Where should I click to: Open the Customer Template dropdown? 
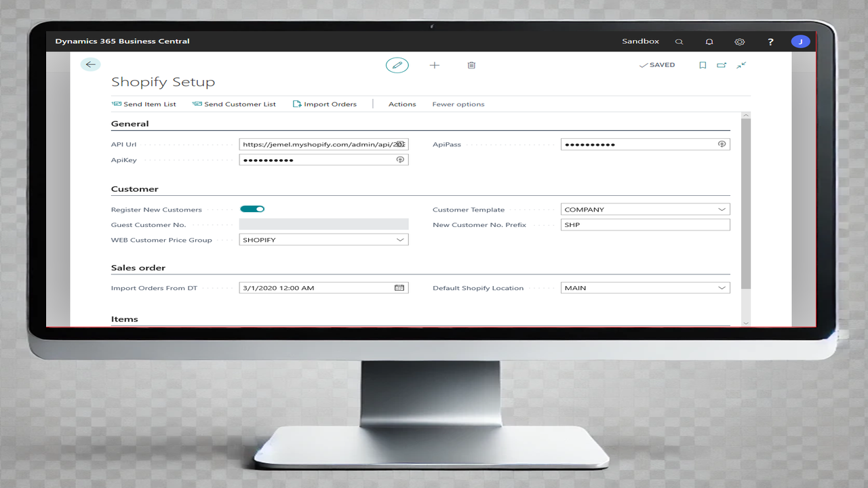click(x=722, y=209)
